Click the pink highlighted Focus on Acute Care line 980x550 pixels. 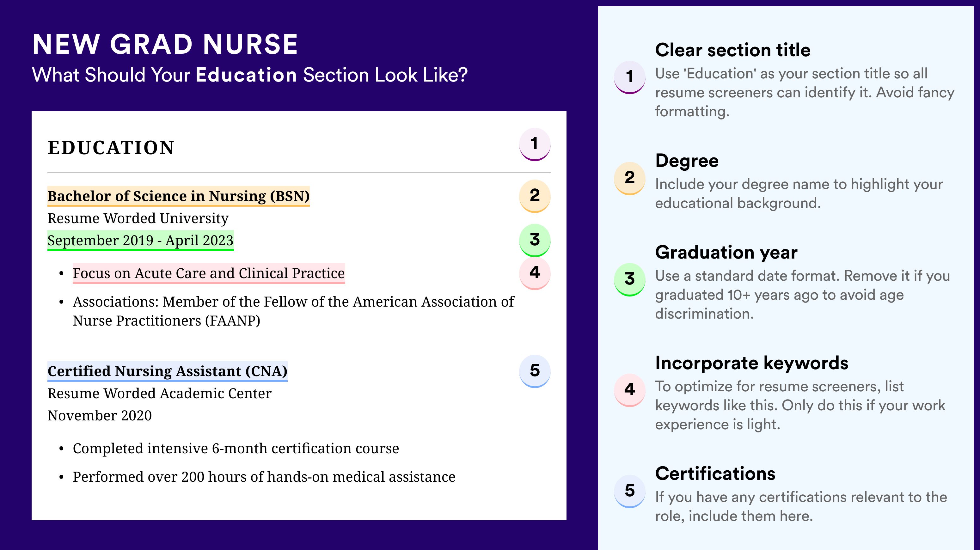pyautogui.click(x=209, y=273)
